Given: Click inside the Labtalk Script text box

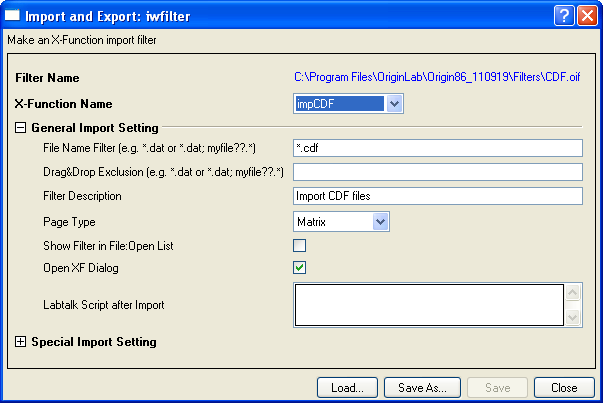Looking at the screenshot, I should click(428, 305).
